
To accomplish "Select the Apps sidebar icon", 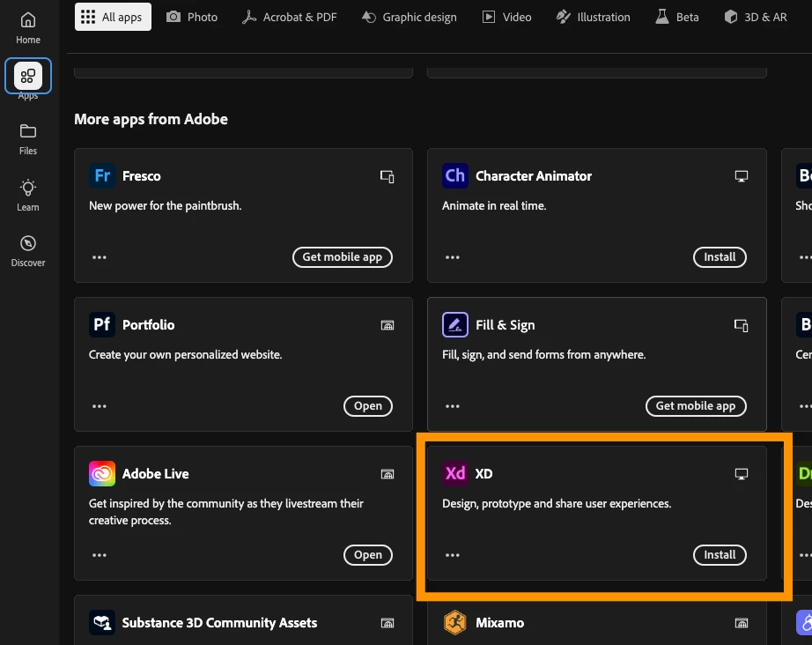I will [x=28, y=76].
